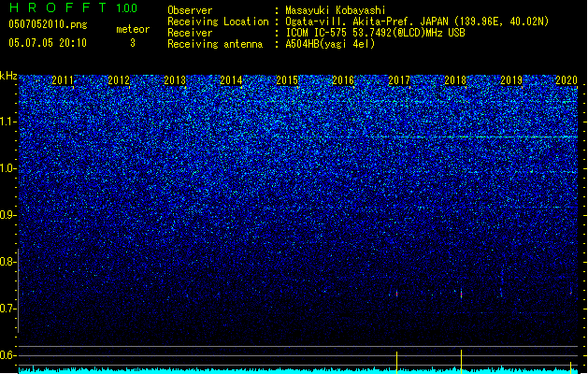Click the 2015 time marker

[287, 80]
